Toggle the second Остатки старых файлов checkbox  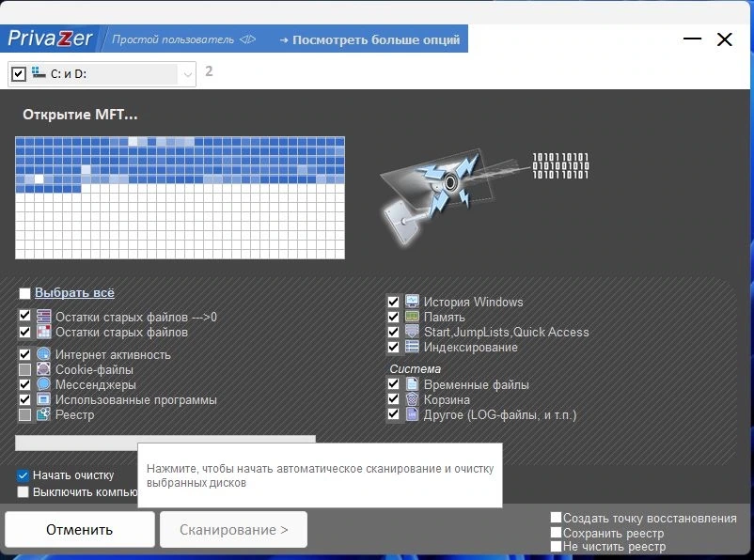pos(24,332)
